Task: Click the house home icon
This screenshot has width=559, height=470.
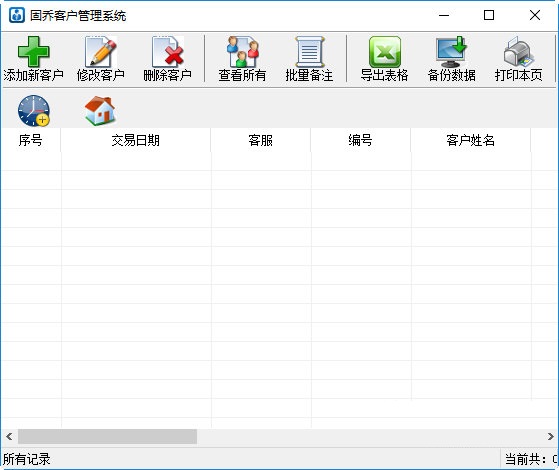Action: (101, 111)
